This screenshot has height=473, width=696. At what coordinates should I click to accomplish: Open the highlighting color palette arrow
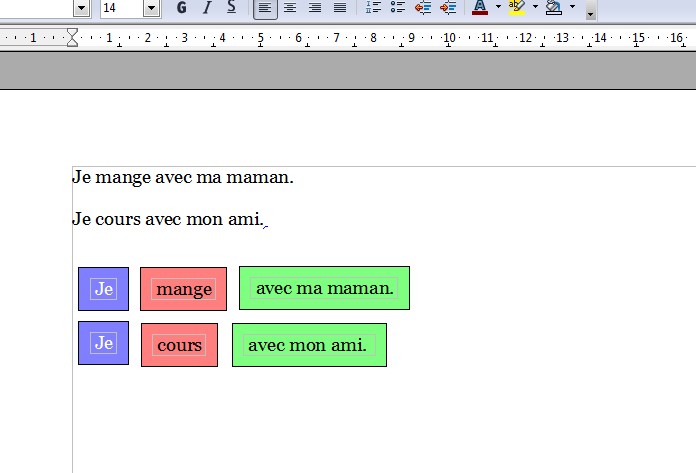pyautogui.click(x=535, y=8)
